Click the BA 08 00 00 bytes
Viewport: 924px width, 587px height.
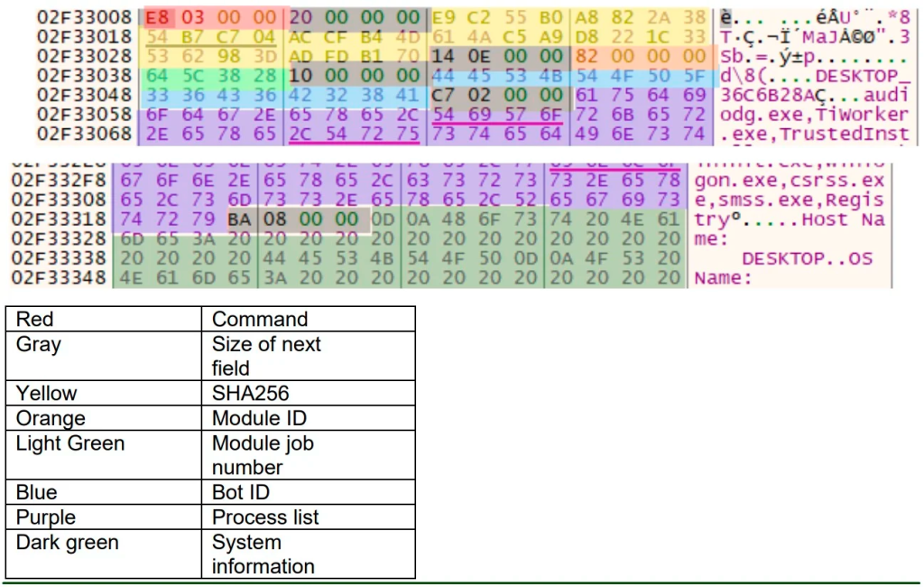coord(299,219)
